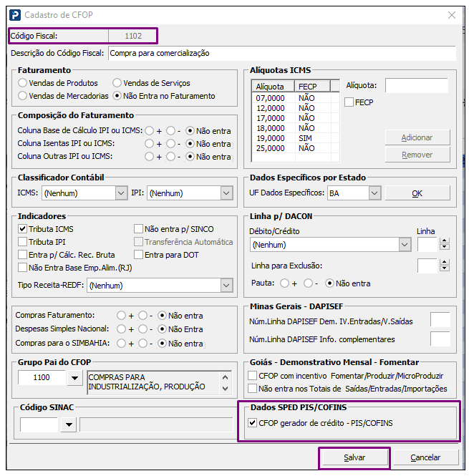Close the Cadastro de CFOP window
Viewport: 469px width, 476px height.
point(452,15)
